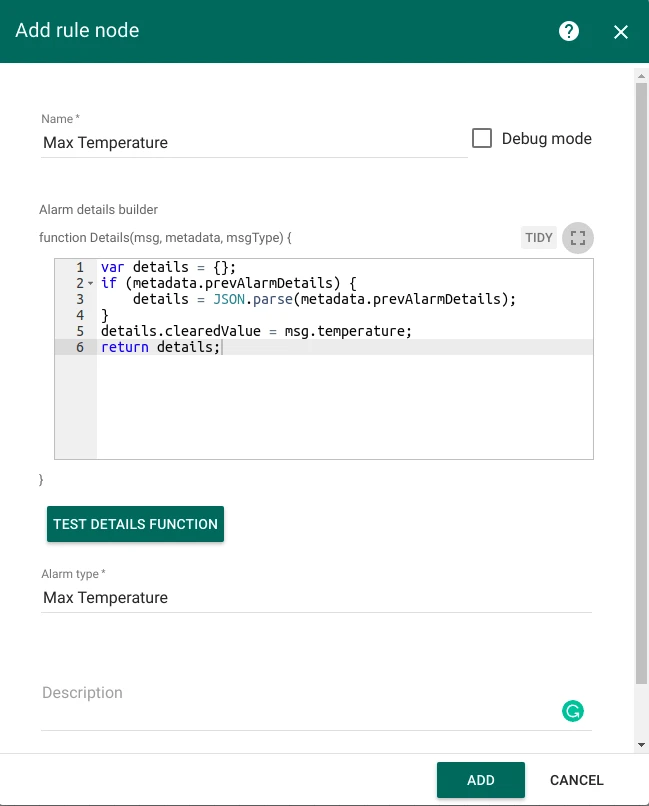Click the Test Details Function button
The width and height of the screenshot is (649, 806).
(x=135, y=524)
